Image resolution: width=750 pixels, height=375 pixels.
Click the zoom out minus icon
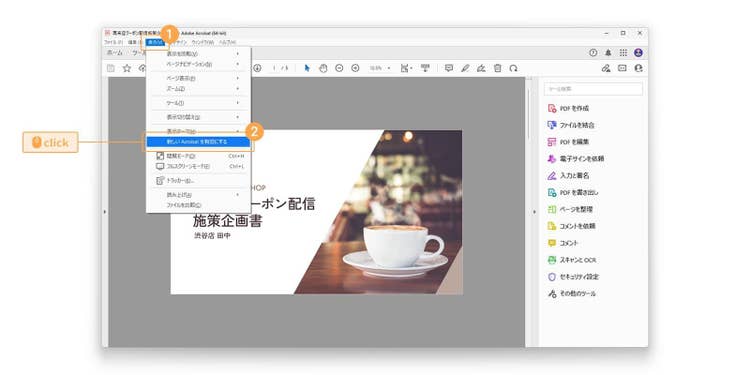coord(339,68)
